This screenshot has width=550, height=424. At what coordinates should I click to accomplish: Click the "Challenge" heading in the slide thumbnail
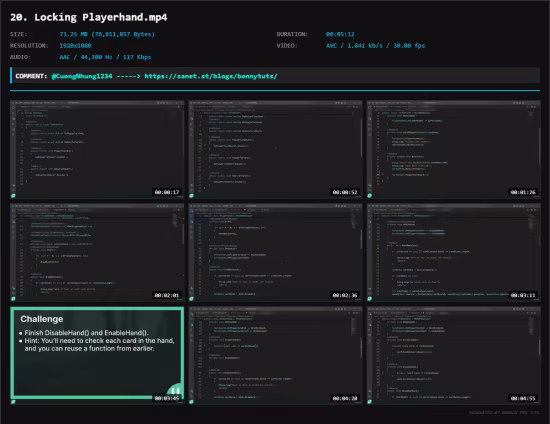click(x=42, y=319)
